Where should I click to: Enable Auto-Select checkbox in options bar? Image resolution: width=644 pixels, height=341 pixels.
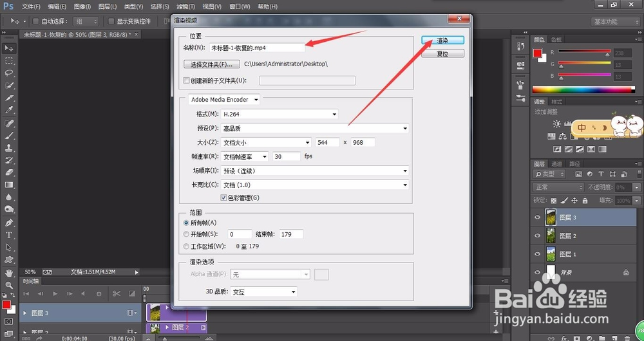coord(35,21)
